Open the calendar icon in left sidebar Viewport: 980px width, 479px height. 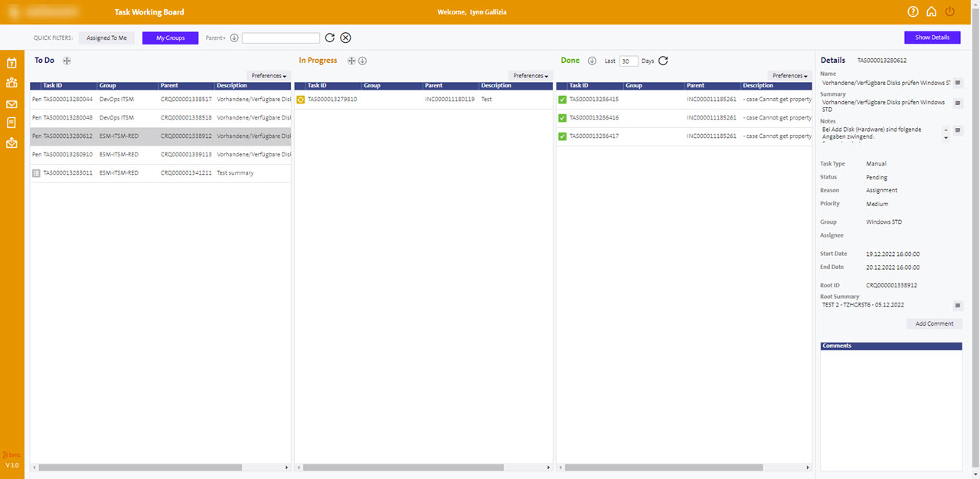point(11,64)
